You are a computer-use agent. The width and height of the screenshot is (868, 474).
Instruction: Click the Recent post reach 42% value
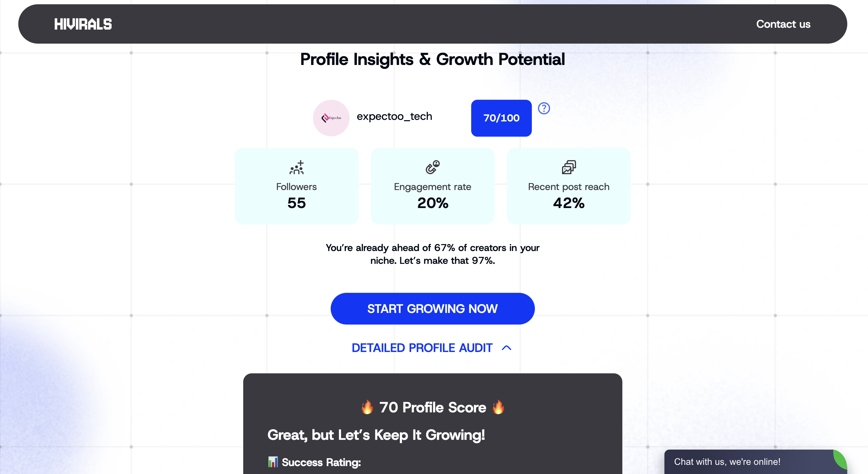568,203
